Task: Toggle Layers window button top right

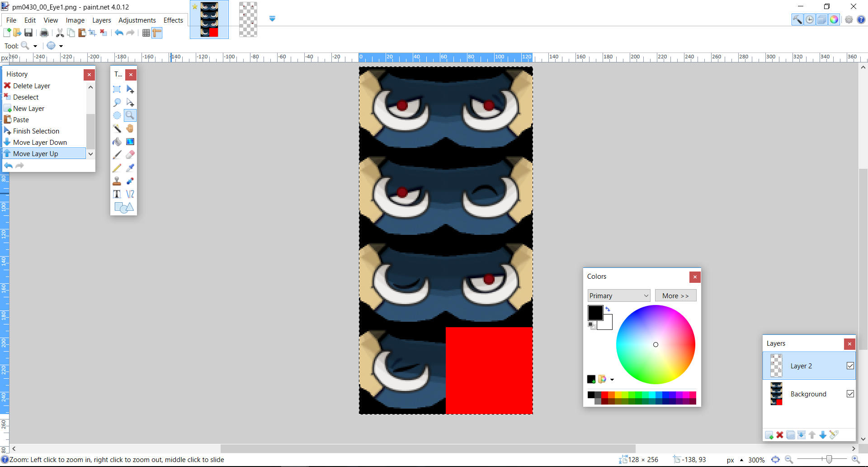Action: pos(822,19)
